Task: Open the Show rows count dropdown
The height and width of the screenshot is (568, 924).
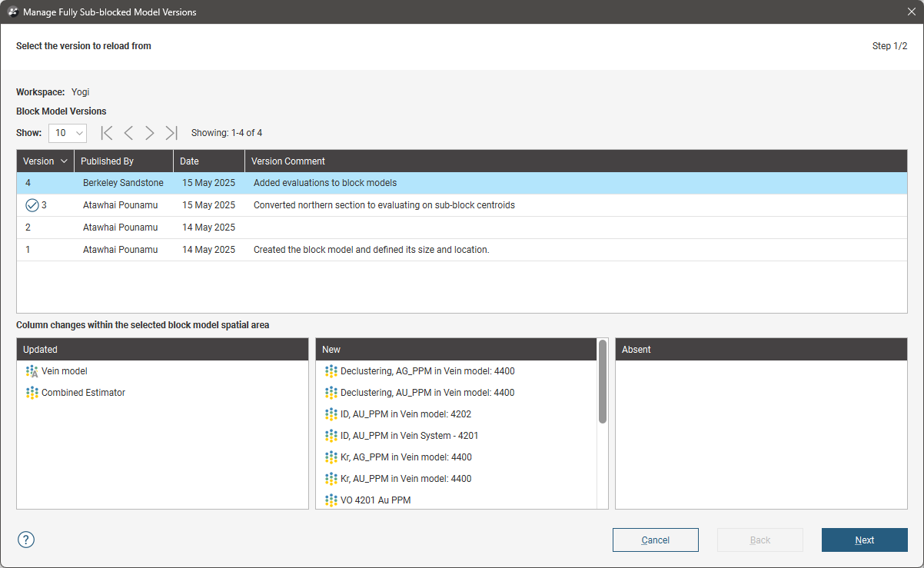Action: 68,133
